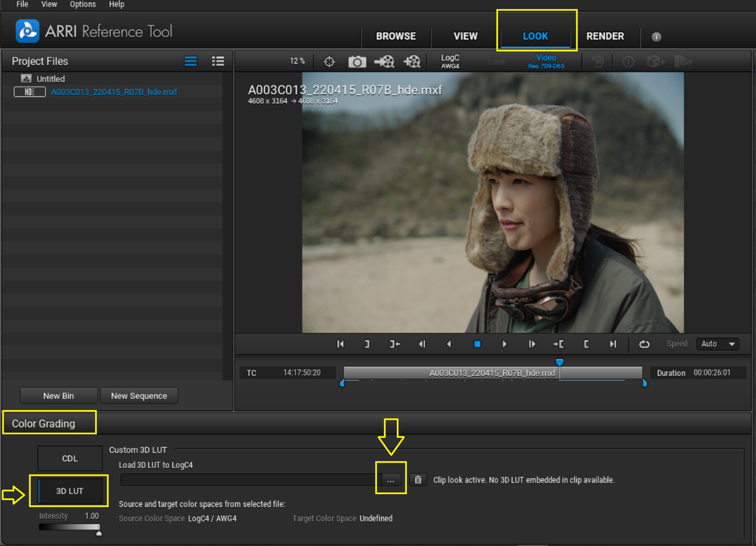Stop playback with the blue square

(477, 344)
